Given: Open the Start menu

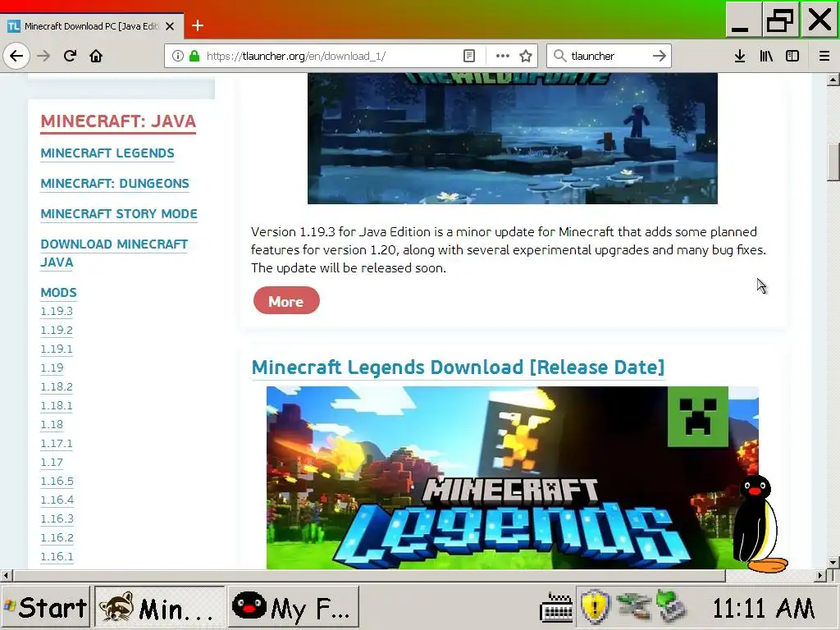Looking at the screenshot, I should pyautogui.click(x=46, y=607).
